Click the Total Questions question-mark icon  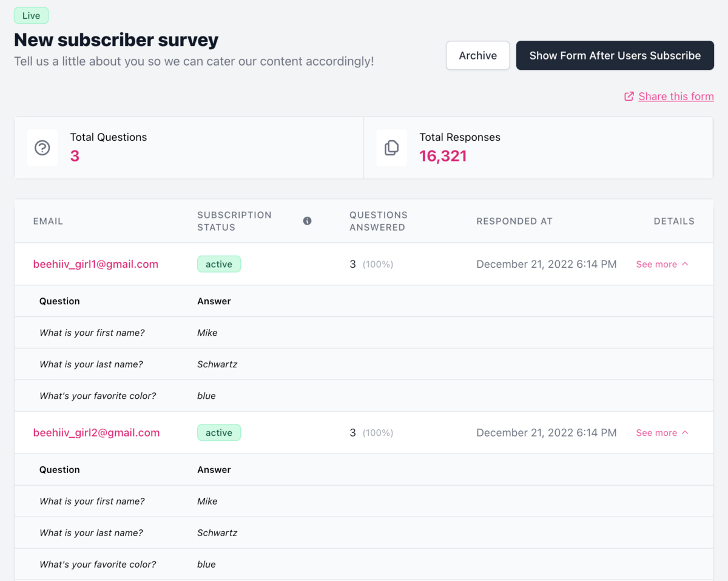(42, 148)
